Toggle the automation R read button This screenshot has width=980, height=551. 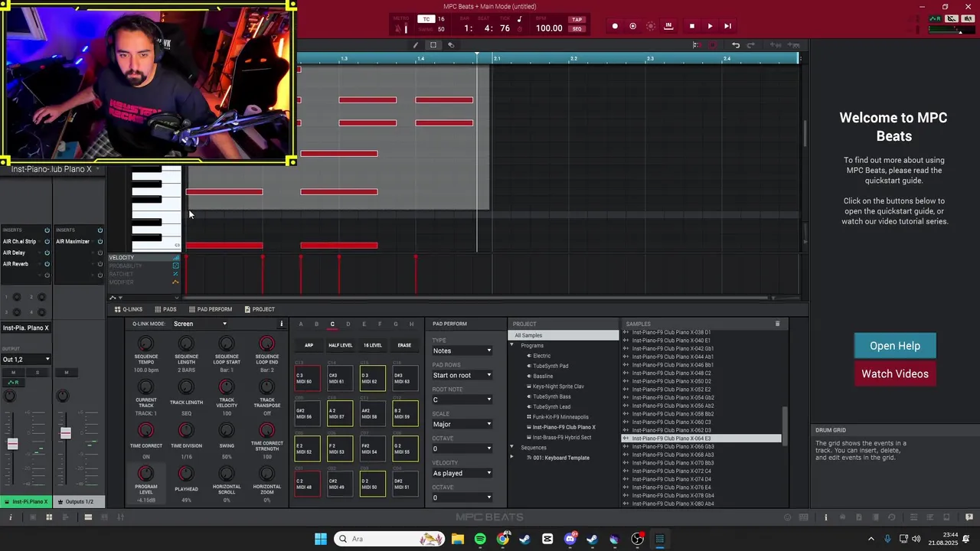tap(13, 382)
